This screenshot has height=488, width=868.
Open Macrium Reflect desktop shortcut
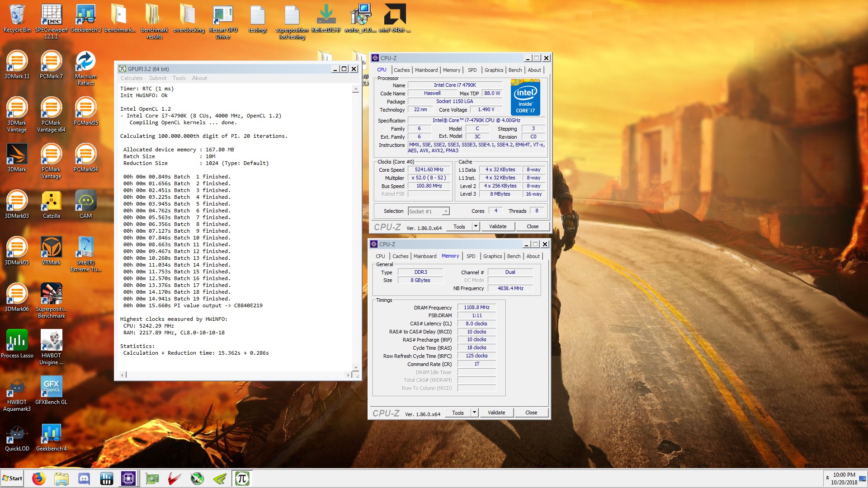point(85,68)
